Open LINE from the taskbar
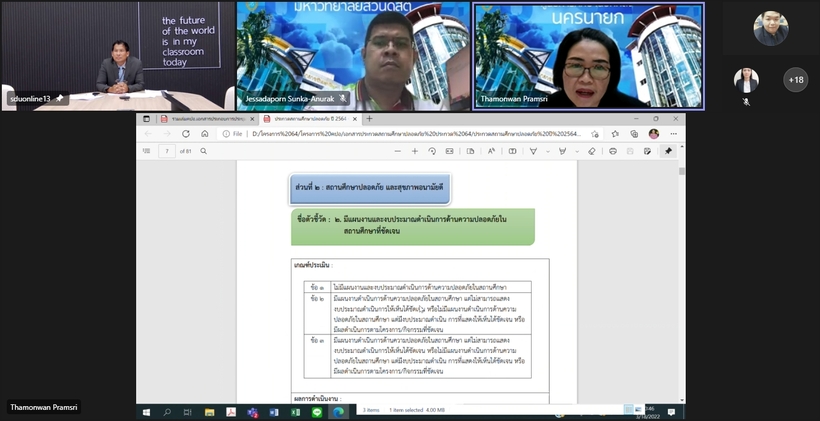The height and width of the screenshot is (421, 820). (x=317, y=412)
